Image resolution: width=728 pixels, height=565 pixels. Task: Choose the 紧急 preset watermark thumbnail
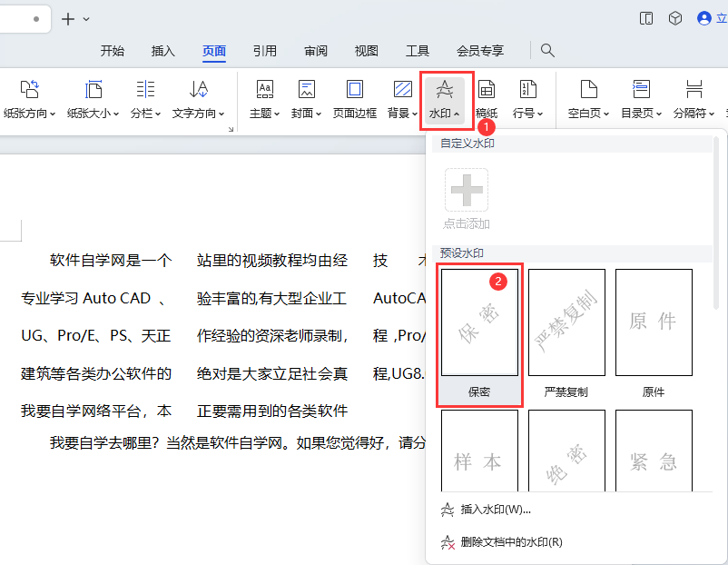click(654, 451)
